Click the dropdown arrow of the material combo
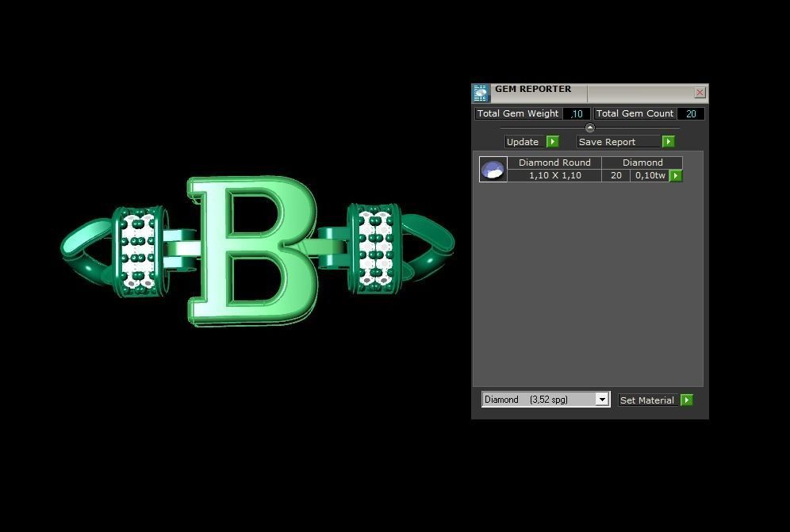 click(602, 400)
